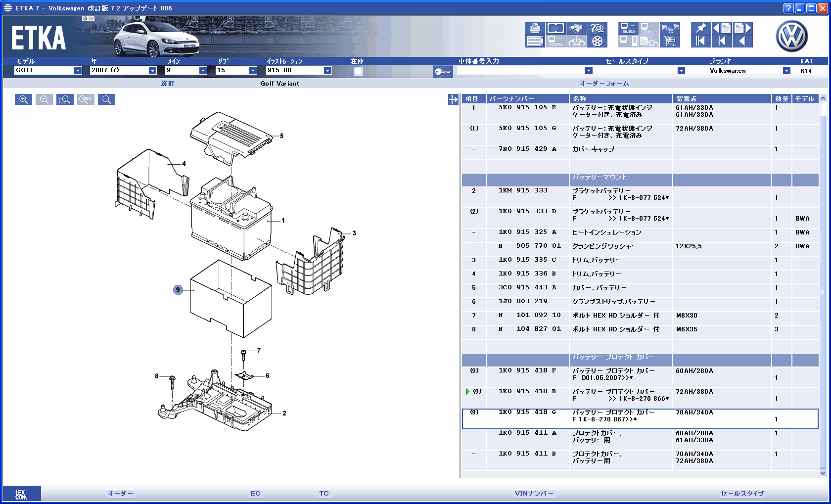The height and width of the screenshot is (504, 831).
Task: Click the パーツナンバー column header
Action: 527,99
